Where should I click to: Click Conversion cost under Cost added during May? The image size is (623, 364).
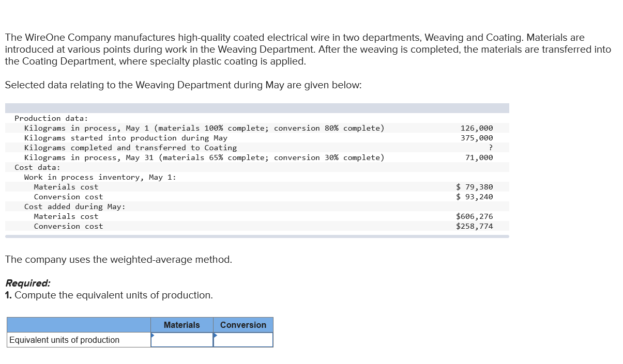click(x=68, y=226)
